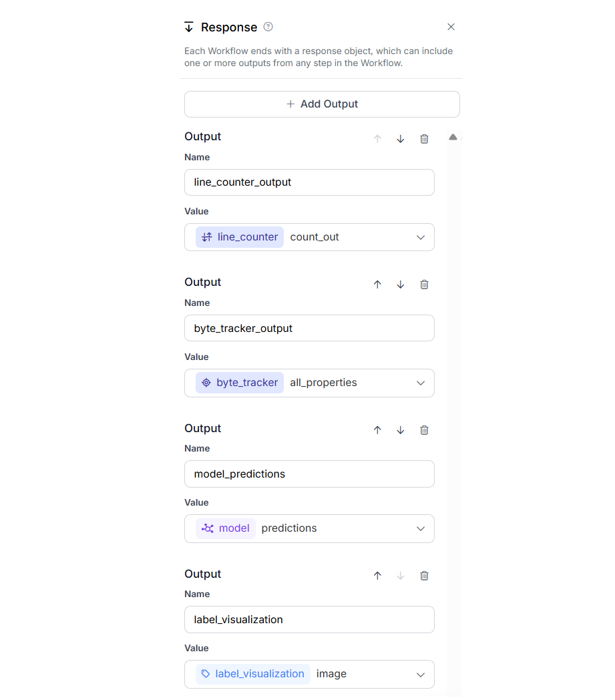Select the model block tag

[x=225, y=528]
